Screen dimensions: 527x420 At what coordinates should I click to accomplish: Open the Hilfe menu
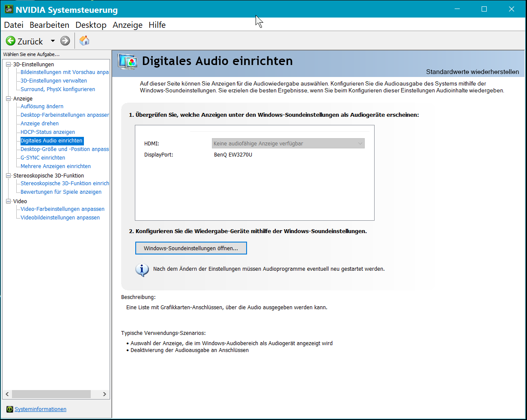(x=157, y=25)
